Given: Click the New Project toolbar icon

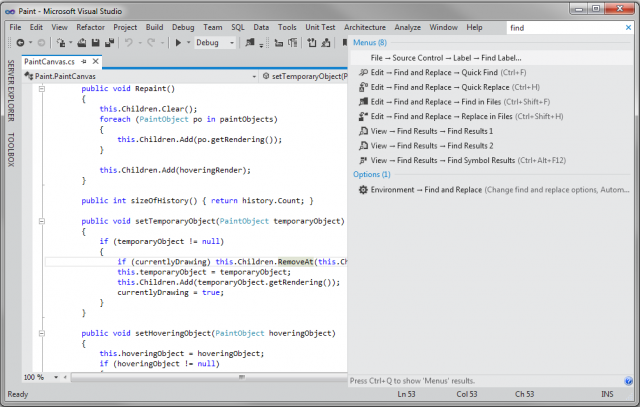Looking at the screenshot, I should pos(61,42).
